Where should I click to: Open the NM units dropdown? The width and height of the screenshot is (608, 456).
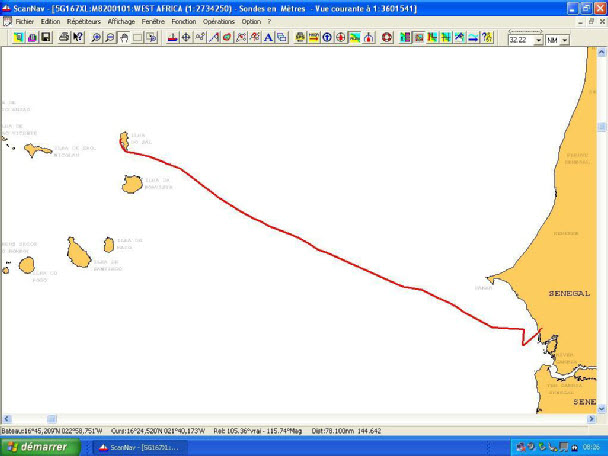(565, 40)
